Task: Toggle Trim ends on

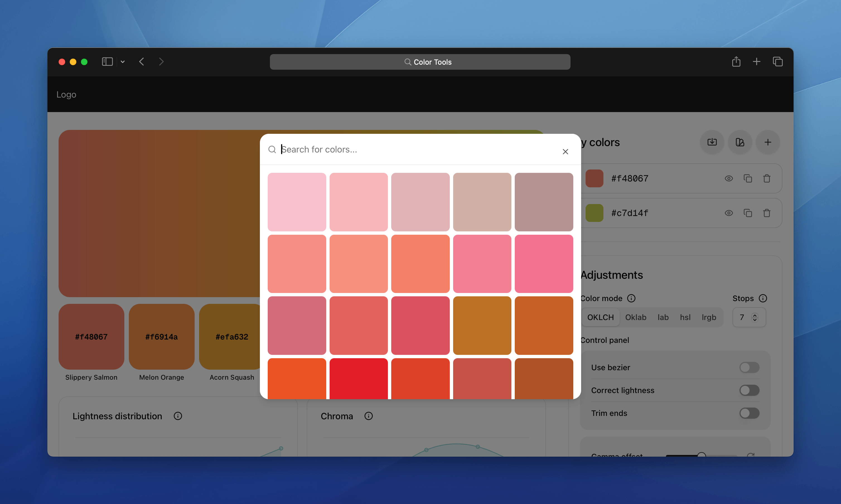Action: 749,413
